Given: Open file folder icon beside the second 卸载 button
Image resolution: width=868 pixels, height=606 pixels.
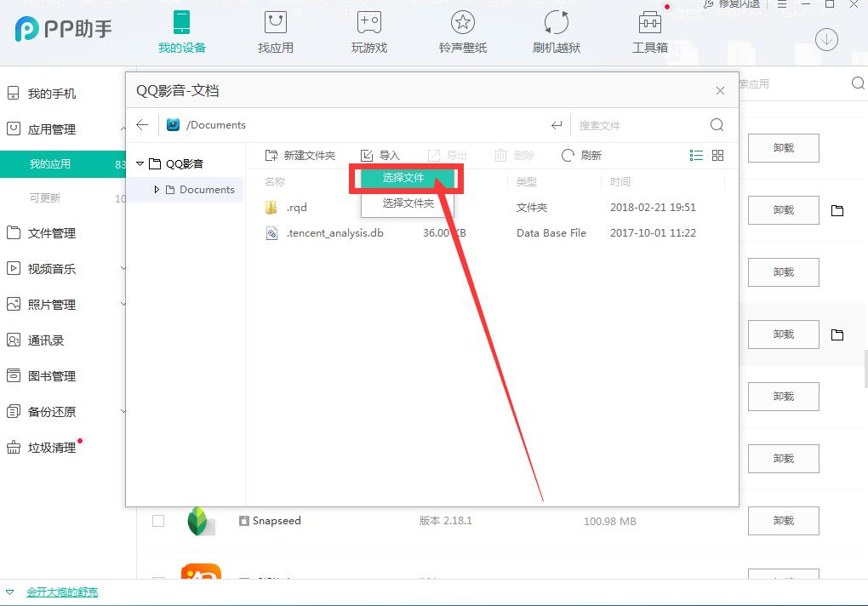Looking at the screenshot, I should [x=837, y=210].
